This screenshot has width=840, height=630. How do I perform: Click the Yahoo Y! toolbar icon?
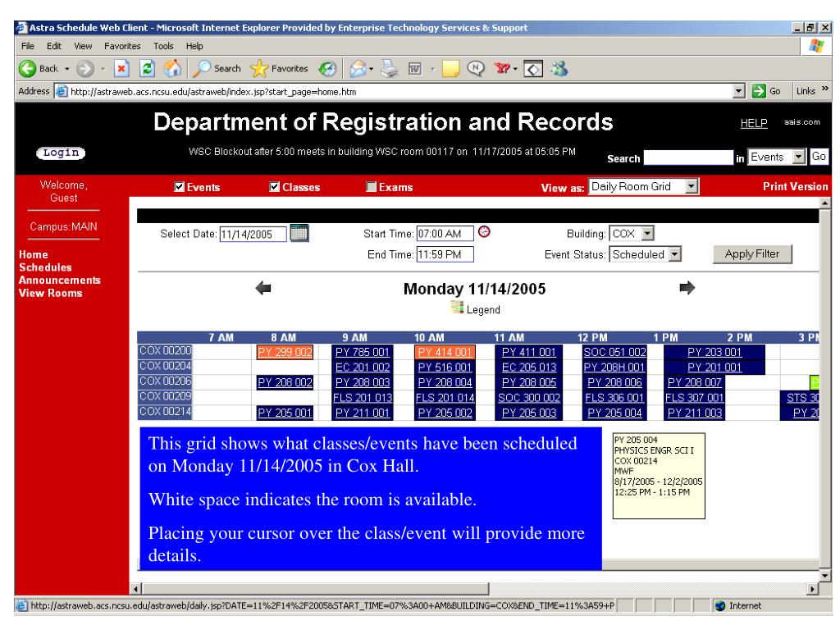(x=502, y=69)
